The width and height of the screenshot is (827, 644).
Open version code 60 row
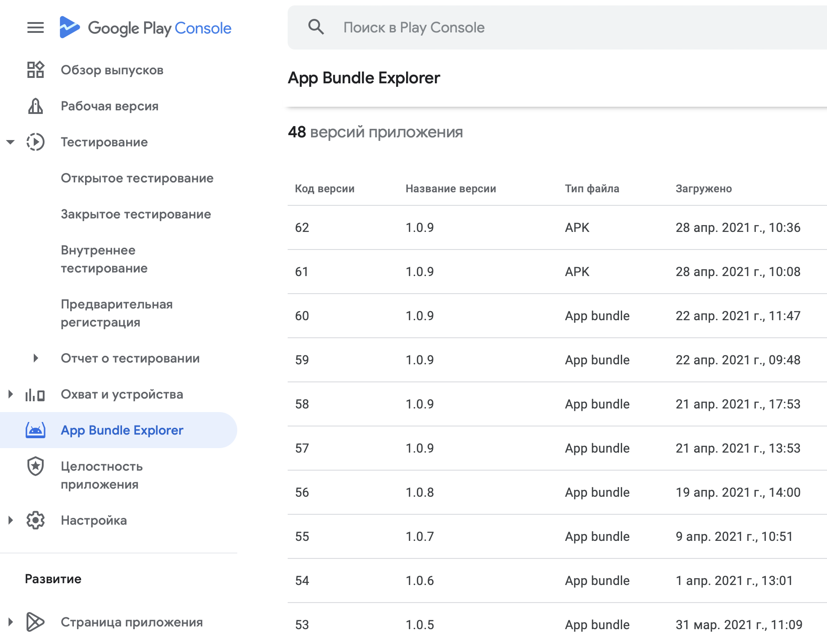point(557,316)
